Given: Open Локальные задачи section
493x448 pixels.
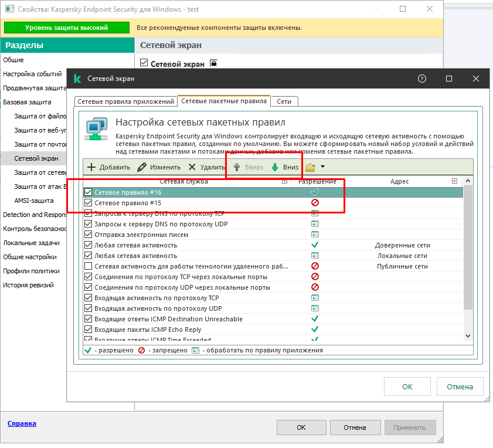Looking at the screenshot, I should pos(31,243).
